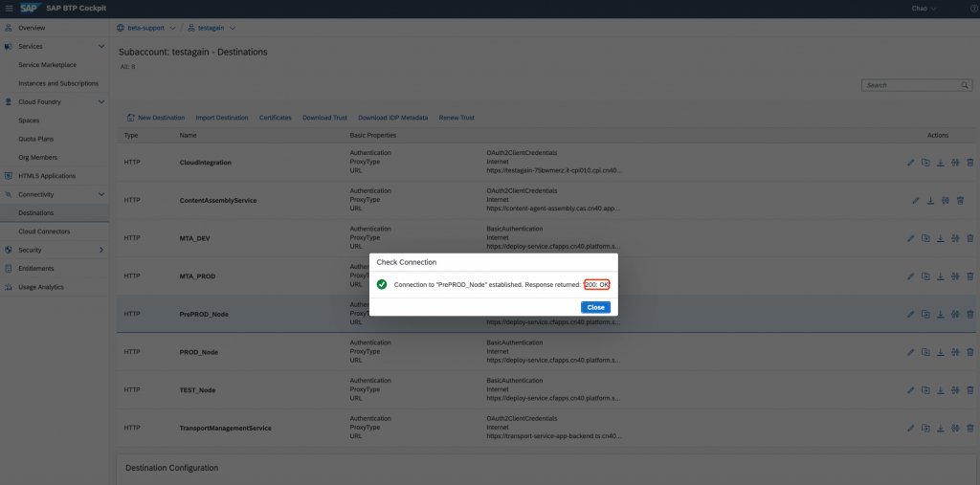Clone the PROD_Node destination

[x=925, y=352]
